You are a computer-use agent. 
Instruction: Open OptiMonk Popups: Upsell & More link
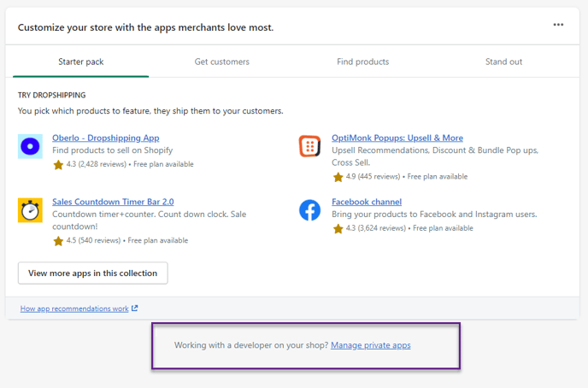pyautogui.click(x=397, y=138)
